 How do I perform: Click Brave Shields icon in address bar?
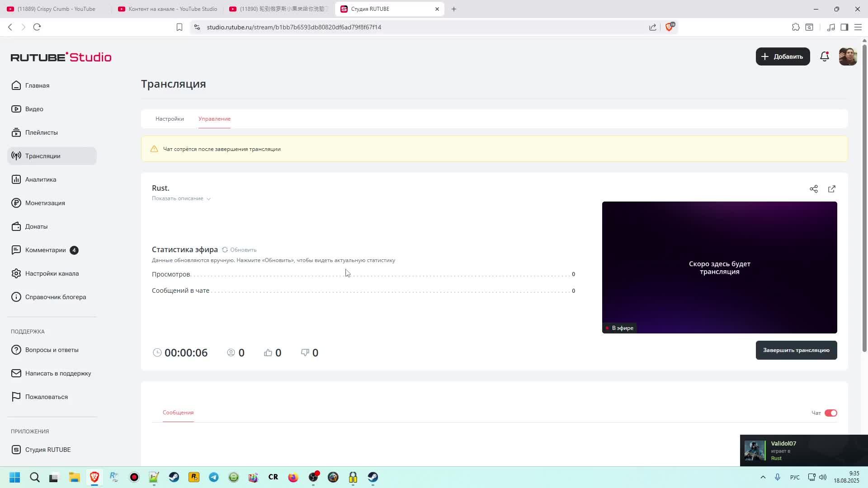670,27
